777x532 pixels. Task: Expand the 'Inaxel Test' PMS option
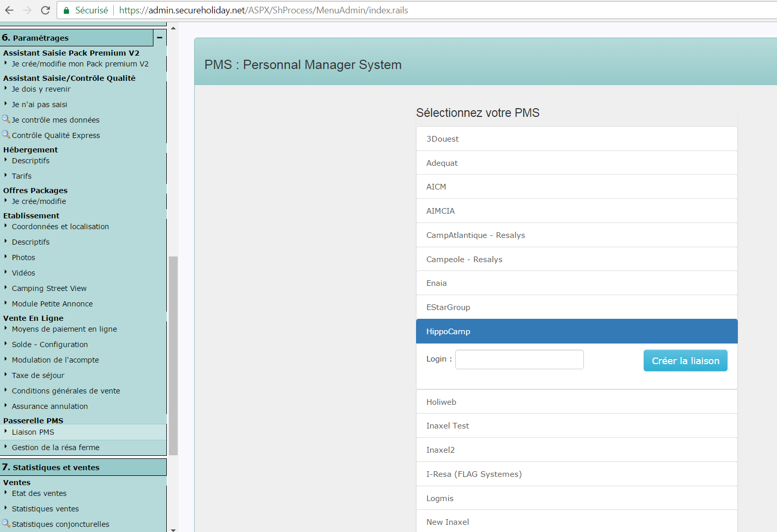click(x=577, y=425)
